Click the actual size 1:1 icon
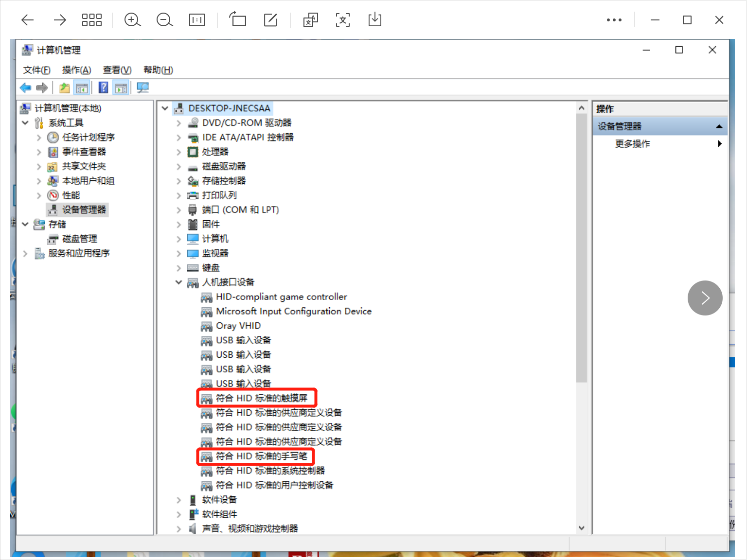 pyautogui.click(x=196, y=20)
